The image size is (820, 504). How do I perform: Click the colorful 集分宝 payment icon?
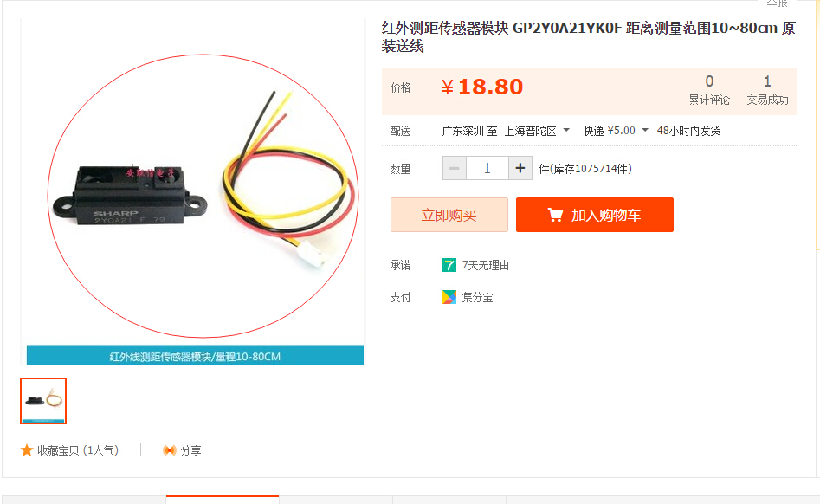pyautogui.click(x=449, y=297)
